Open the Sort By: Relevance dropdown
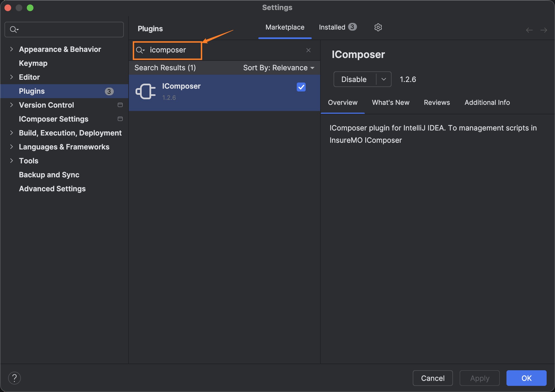Screen dimensions: 555x392 pyautogui.click(x=279, y=68)
